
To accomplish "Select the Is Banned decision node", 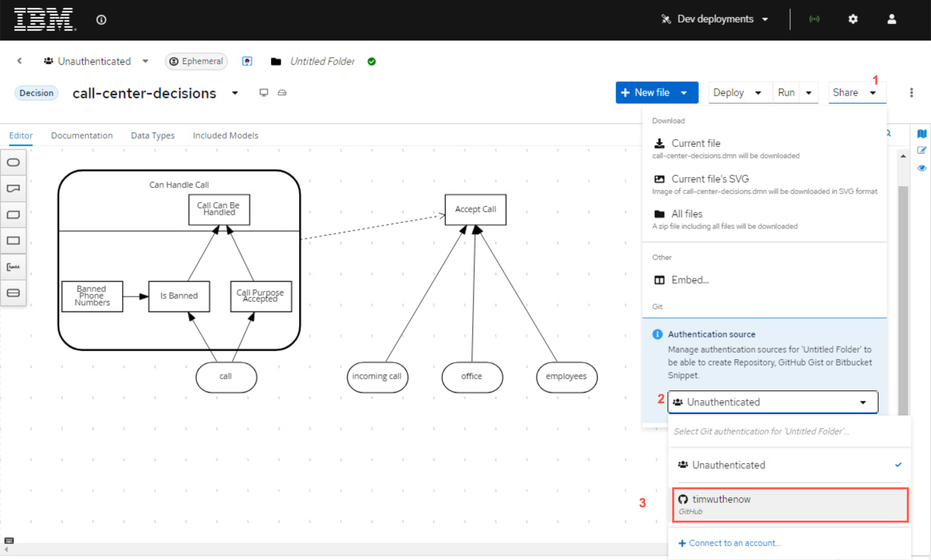I will click(x=179, y=296).
